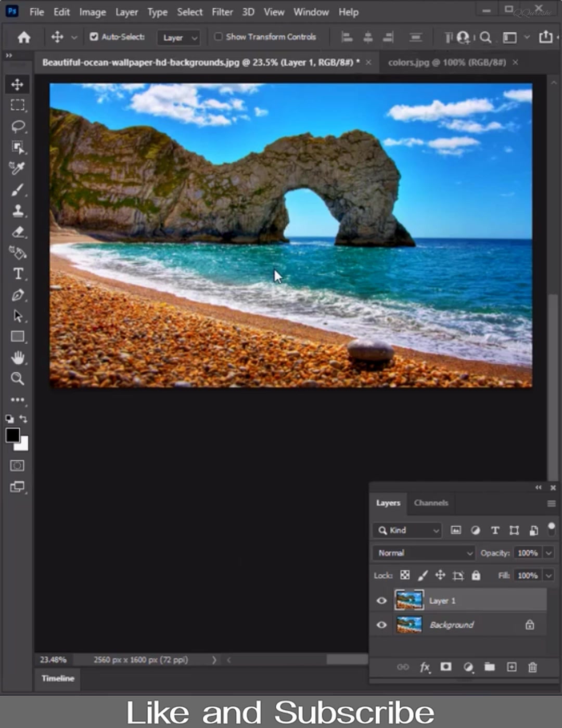Open the Normal blend mode dropdown
Viewport: 562px width, 728px height.
click(424, 553)
